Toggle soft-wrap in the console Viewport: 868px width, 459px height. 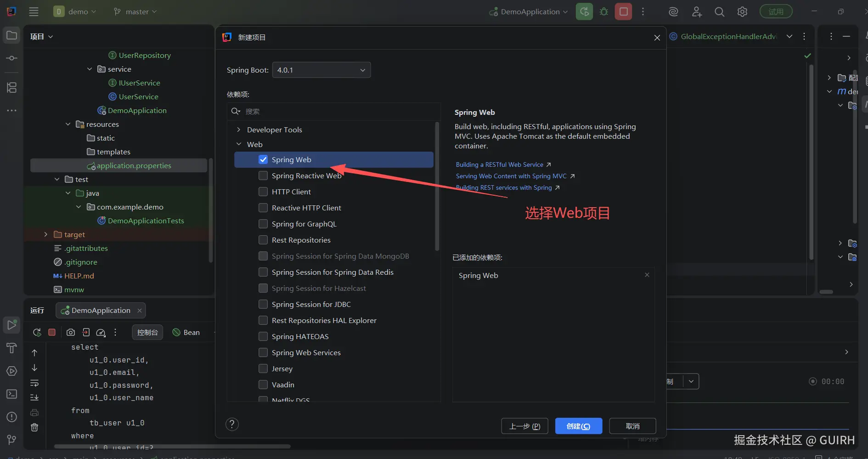[34, 383]
